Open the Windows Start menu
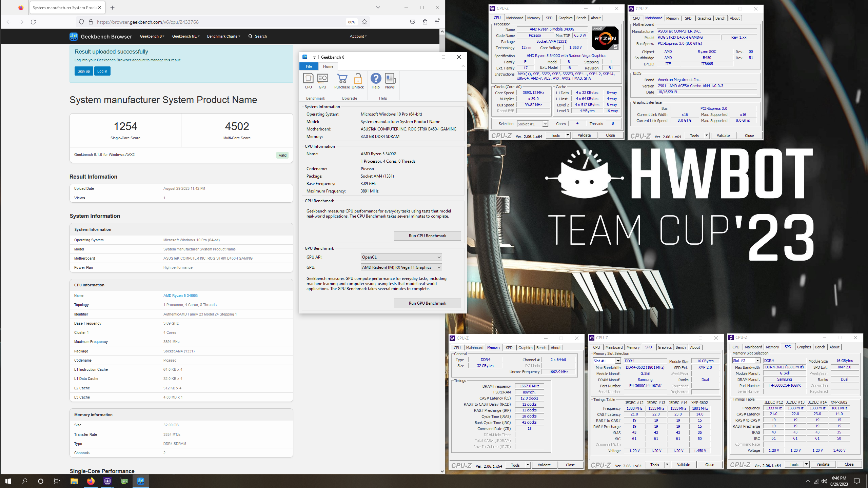The image size is (868, 488). (x=8, y=481)
